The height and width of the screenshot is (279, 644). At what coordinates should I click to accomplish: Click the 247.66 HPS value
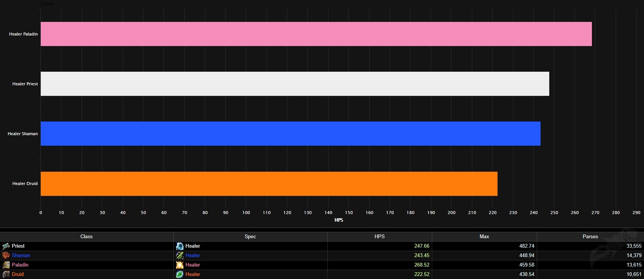[x=422, y=246]
